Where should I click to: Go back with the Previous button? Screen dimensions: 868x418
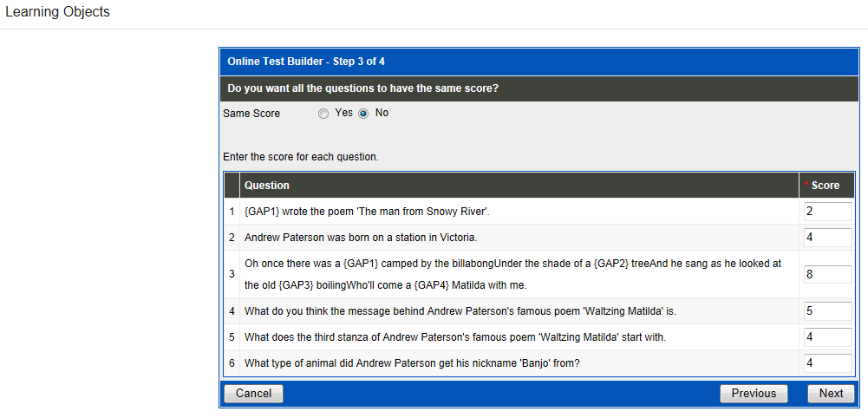[x=754, y=394]
